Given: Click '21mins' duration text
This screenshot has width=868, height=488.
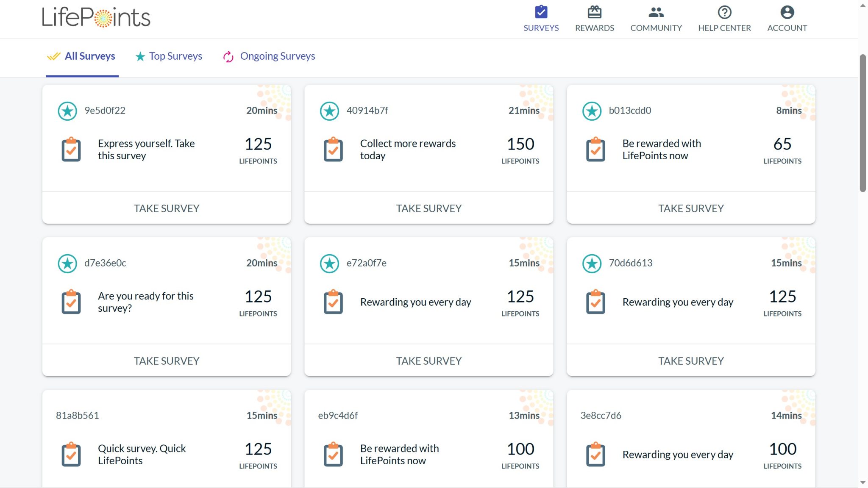Looking at the screenshot, I should pyautogui.click(x=524, y=111).
